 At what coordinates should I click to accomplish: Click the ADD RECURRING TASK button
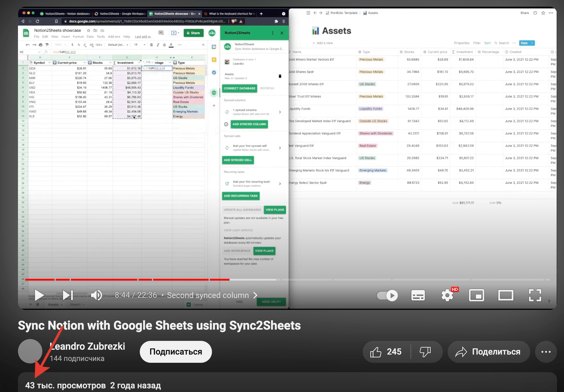point(241,196)
